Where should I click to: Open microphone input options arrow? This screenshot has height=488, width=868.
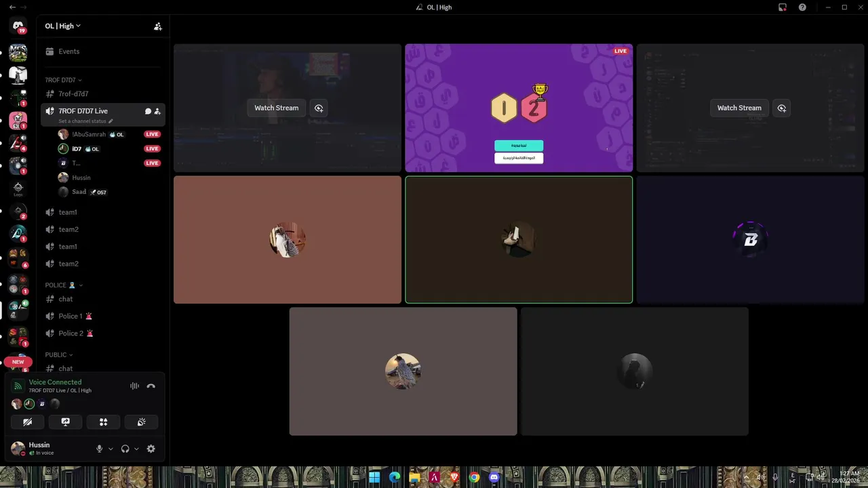click(111, 449)
